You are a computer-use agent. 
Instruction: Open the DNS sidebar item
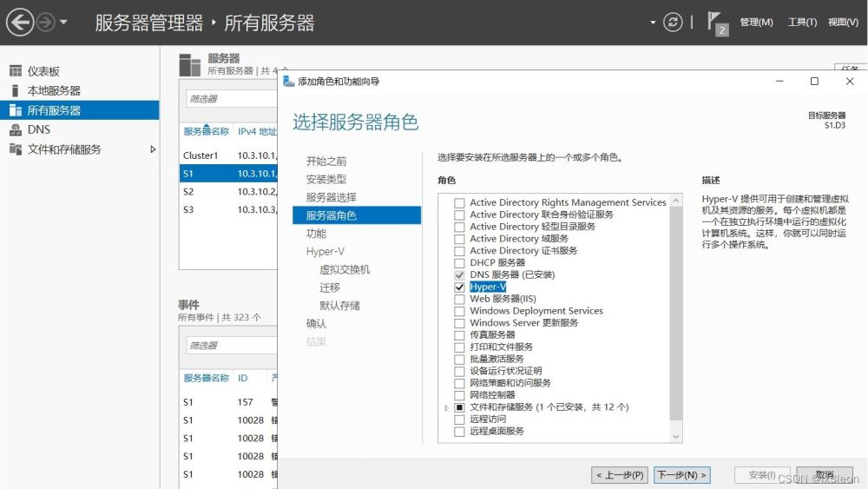[39, 129]
